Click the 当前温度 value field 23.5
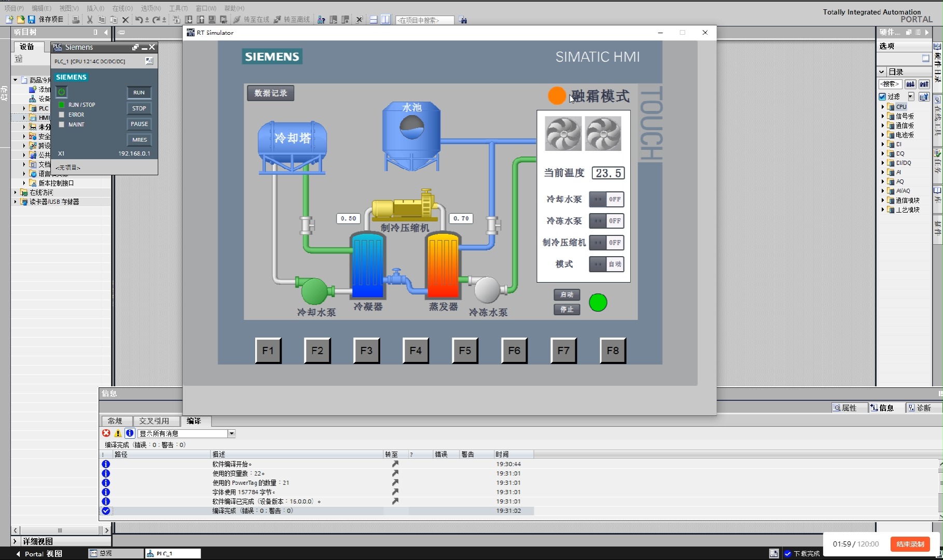 coord(608,173)
